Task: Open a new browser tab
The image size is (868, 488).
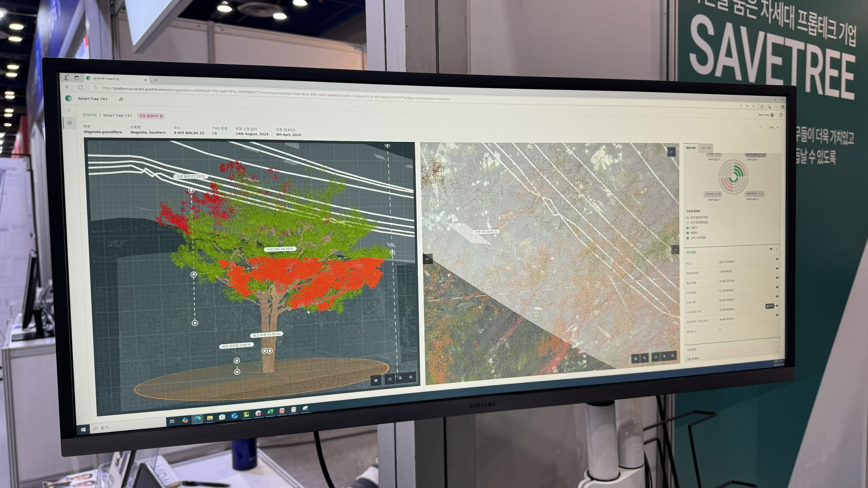Action: 156,80
